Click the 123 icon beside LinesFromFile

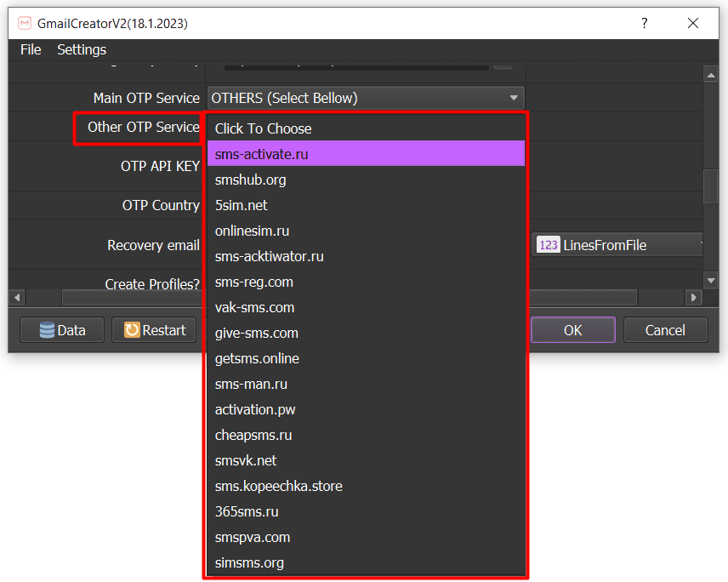coord(549,245)
